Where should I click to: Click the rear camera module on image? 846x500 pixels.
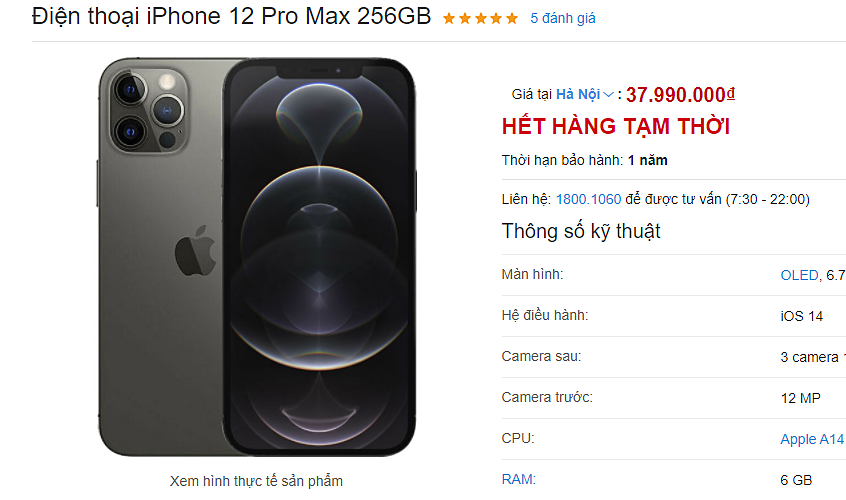coord(149,111)
